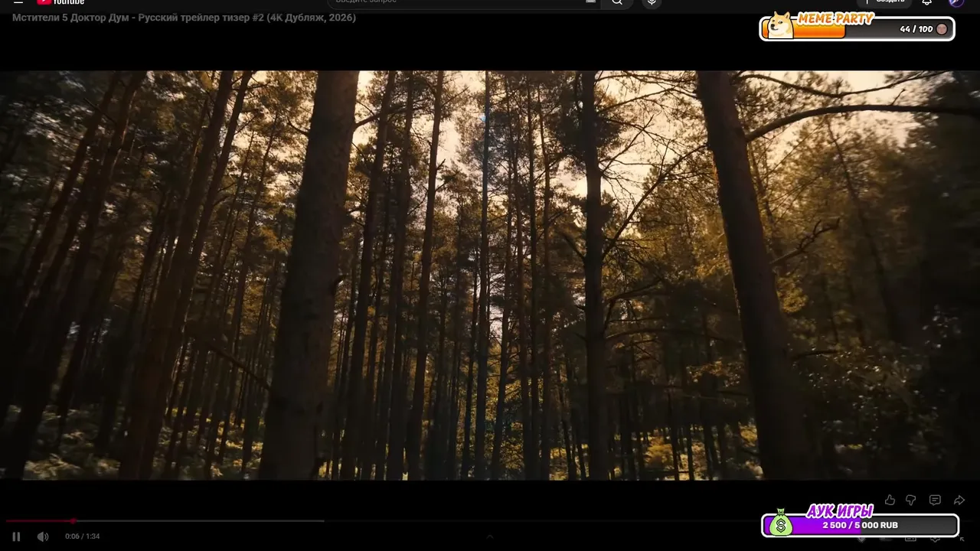
Task: Click the search magnifier button
Action: 617,2
